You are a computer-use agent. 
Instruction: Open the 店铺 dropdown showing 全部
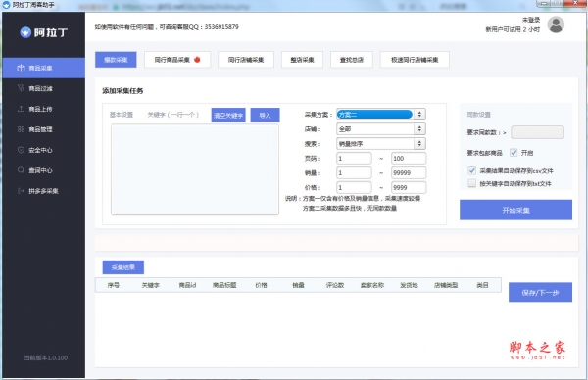click(x=381, y=129)
